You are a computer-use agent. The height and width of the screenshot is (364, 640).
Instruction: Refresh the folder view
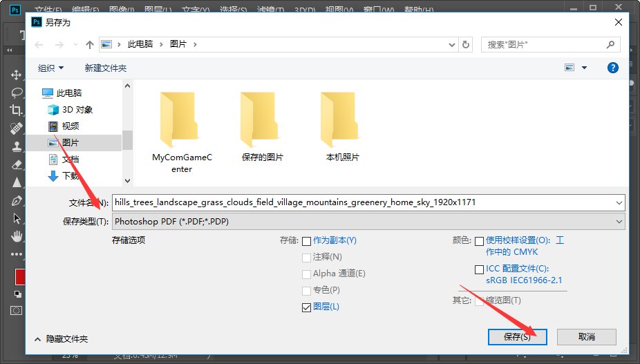tap(466, 44)
